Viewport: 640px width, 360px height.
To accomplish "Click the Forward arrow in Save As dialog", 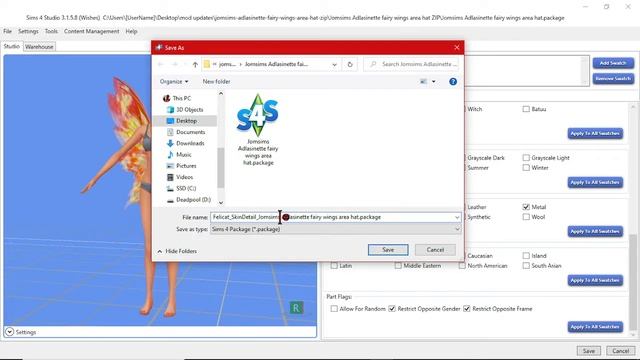I will [175, 64].
